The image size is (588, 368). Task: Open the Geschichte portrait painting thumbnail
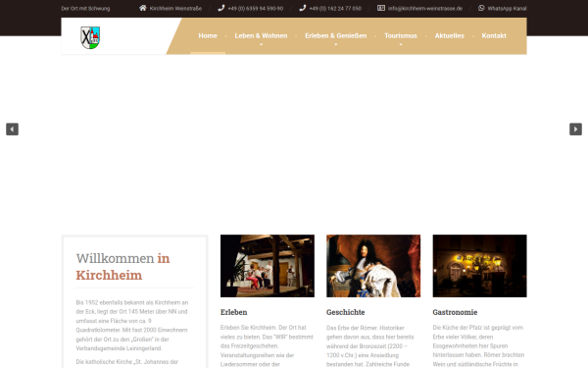[x=373, y=266]
